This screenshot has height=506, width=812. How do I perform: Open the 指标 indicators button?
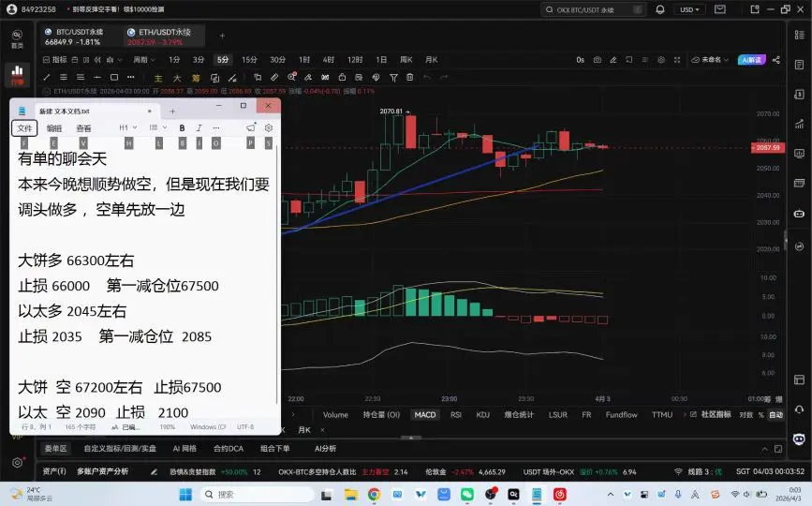coord(55,60)
